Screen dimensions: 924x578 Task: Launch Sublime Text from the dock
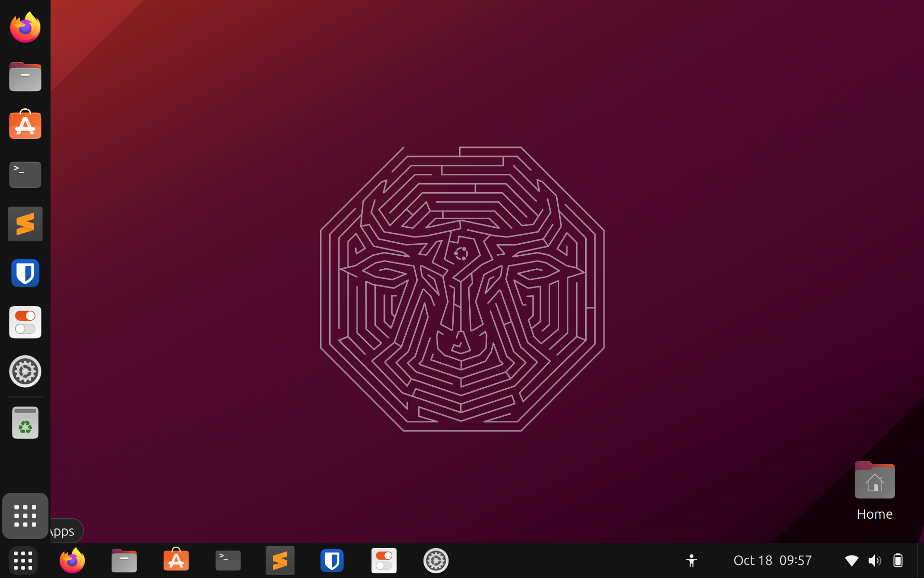(x=25, y=223)
